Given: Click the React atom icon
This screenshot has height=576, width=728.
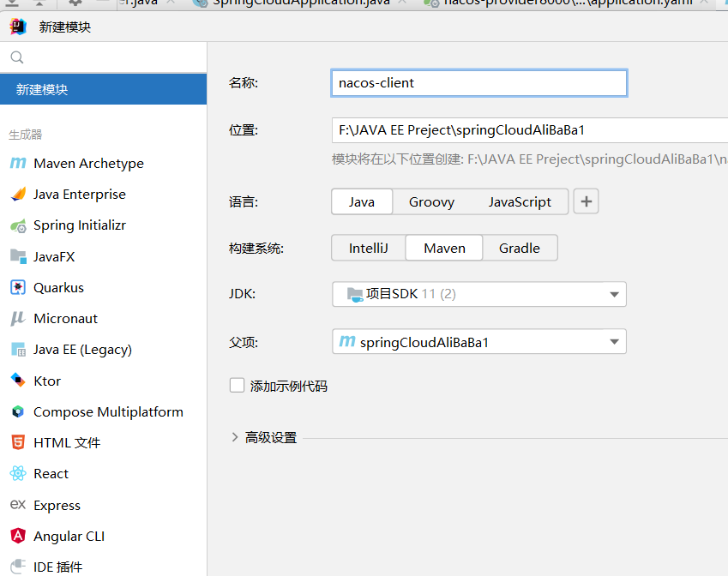Looking at the screenshot, I should pyautogui.click(x=18, y=473).
